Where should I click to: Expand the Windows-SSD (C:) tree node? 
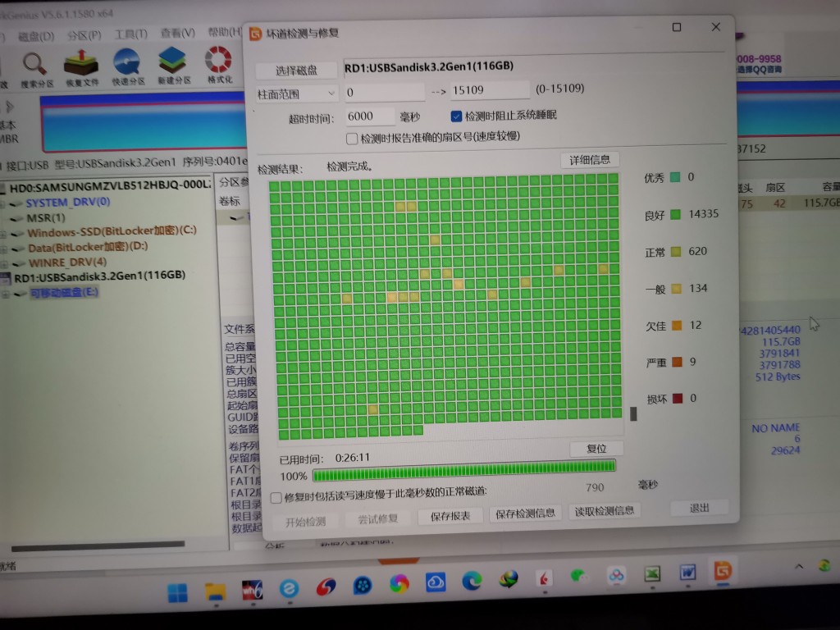[4, 233]
